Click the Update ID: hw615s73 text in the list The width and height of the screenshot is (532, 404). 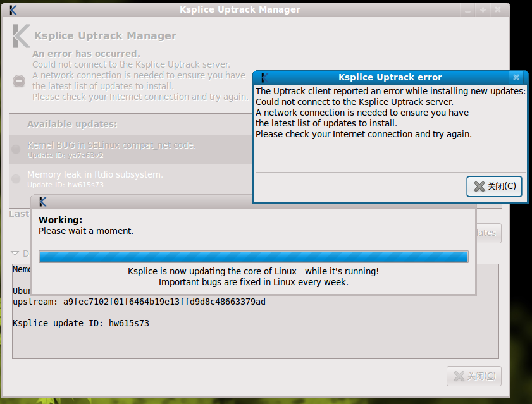click(66, 185)
